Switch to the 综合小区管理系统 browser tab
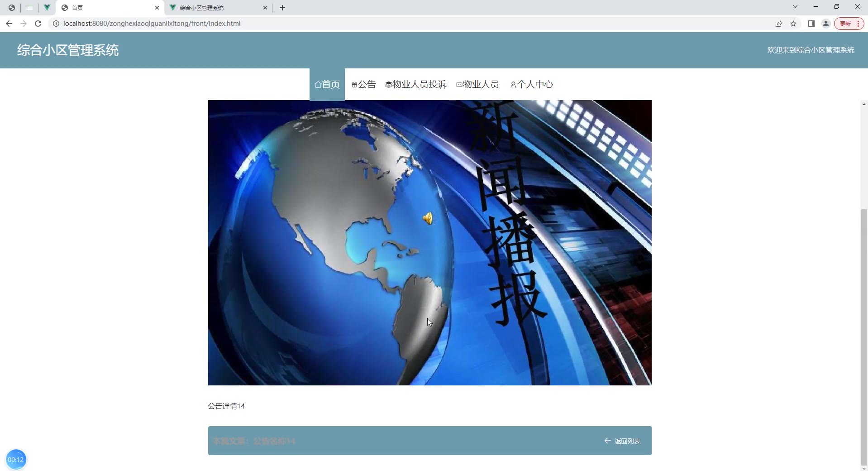 click(219, 8)
